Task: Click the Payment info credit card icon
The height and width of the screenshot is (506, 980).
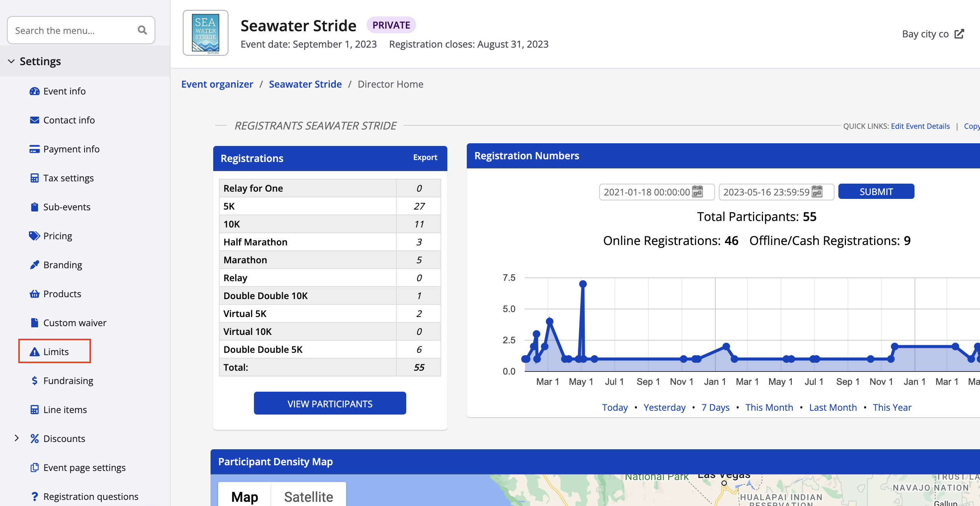Action: click(34, 149)
